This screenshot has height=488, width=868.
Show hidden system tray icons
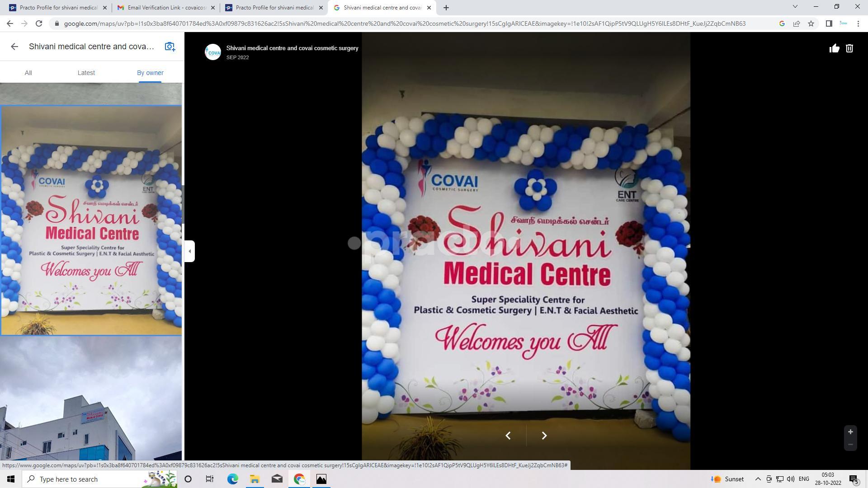(758, 479)
